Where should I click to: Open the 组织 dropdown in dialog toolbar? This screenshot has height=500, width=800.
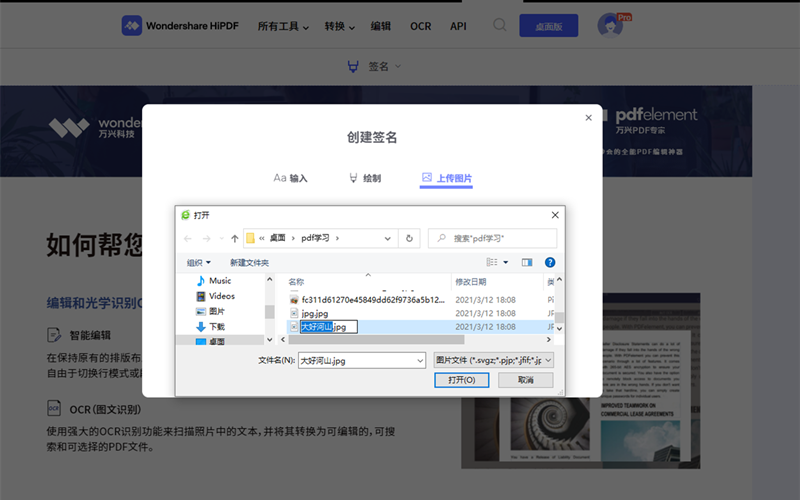pyautogui.click(x=198, y=262)
